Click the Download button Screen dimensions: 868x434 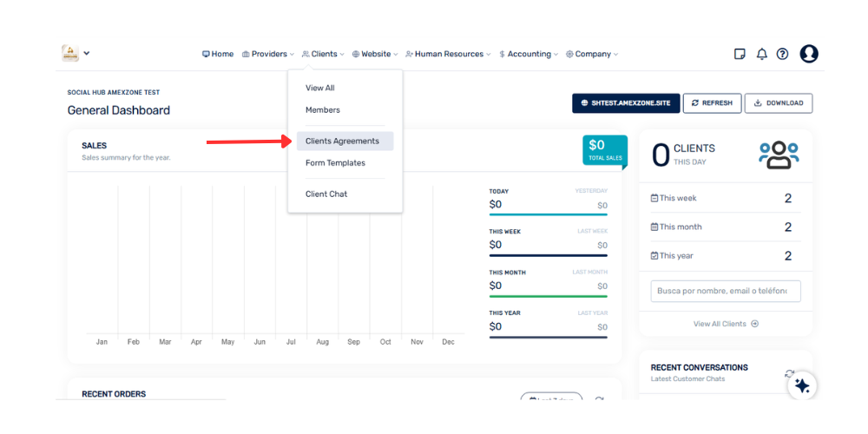pyautogui.click(x=779, y=103)
